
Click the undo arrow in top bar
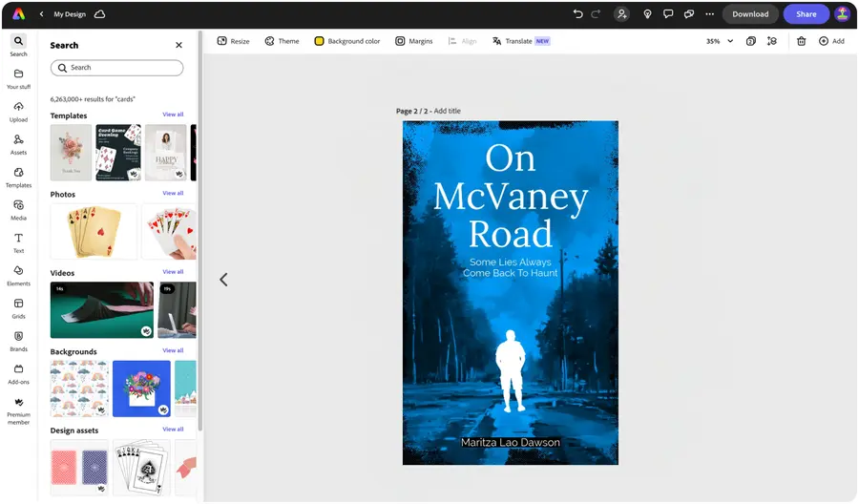coord(577,14)
